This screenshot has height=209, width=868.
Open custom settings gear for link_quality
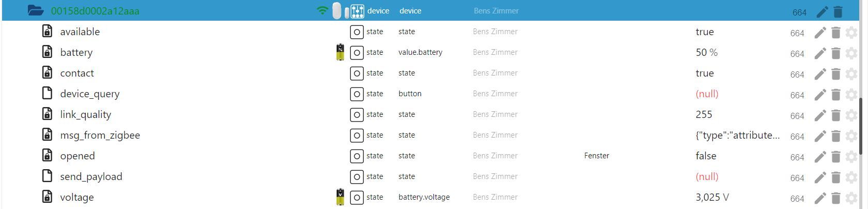pyautogui.click(x=851, y=115)
